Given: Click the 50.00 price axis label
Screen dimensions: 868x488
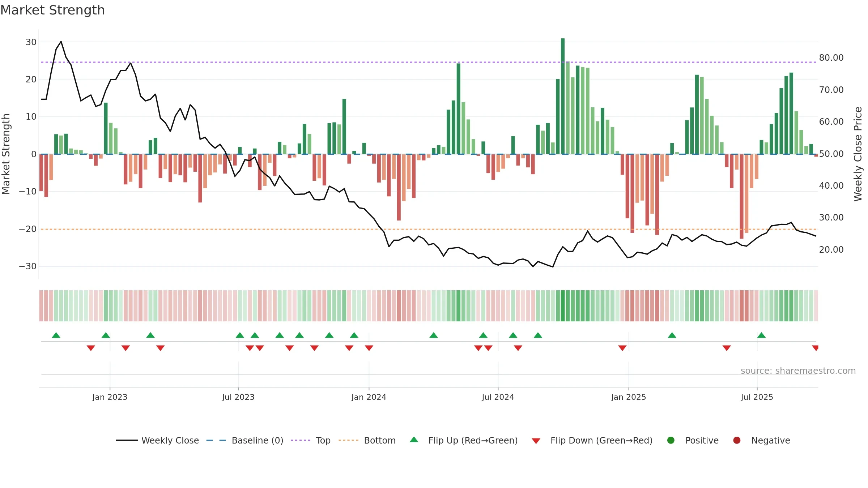Looking at the screenshot, I should pos(831,154).
